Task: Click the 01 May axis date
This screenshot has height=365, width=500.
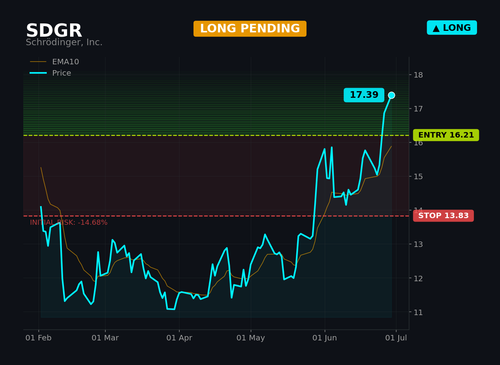Action: (251, 338)
